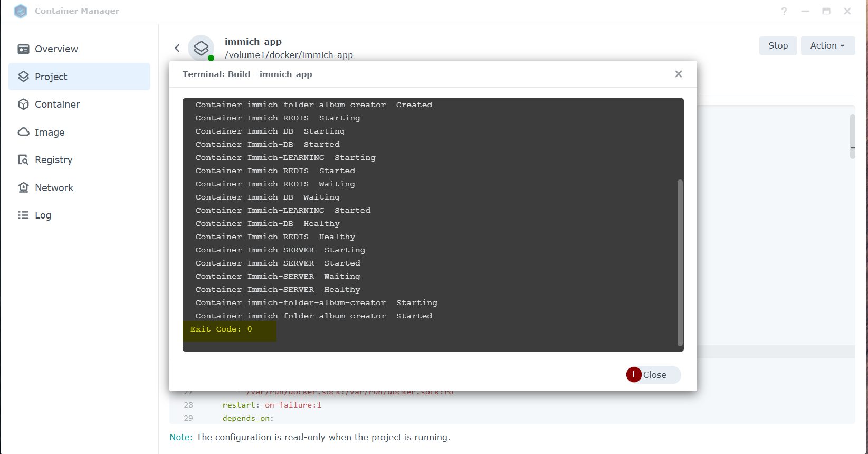Click the Project layers sidebar icon

click(23, 77)
